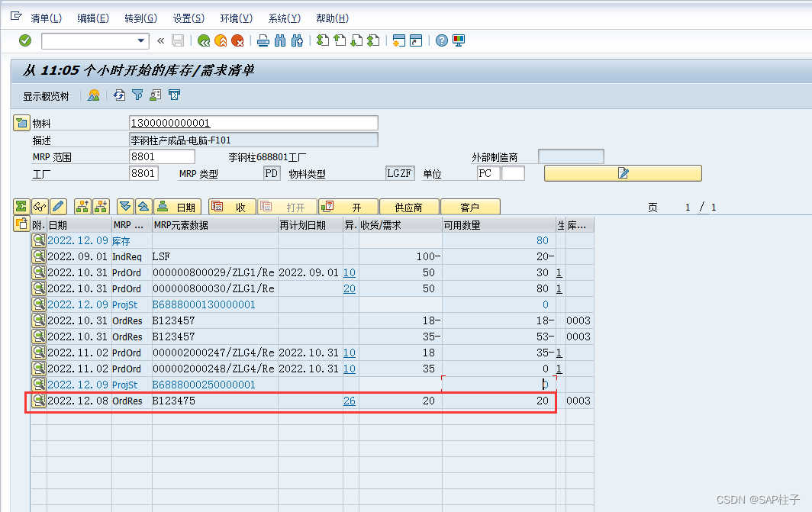
Task: Click the order tree downward icon
Action: (x=101, y=207)
